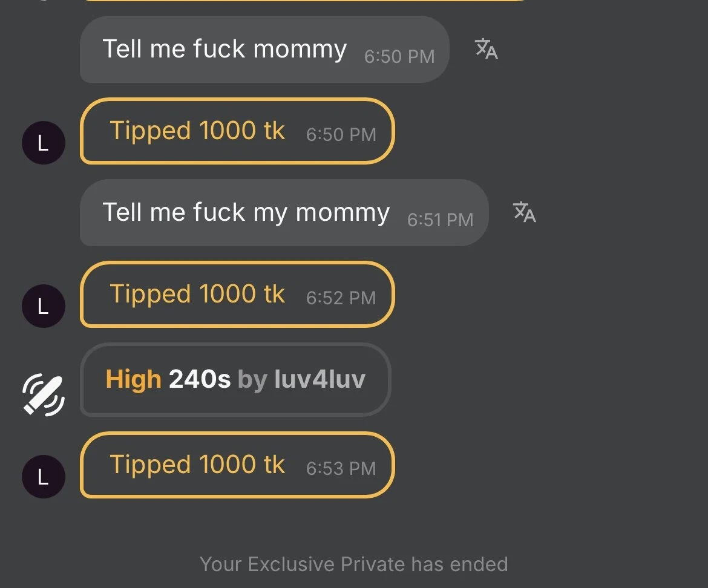Click the 6:52 PM tip timestamp
The height and width of the screenshot is (588, 708).
coord(341,298)
